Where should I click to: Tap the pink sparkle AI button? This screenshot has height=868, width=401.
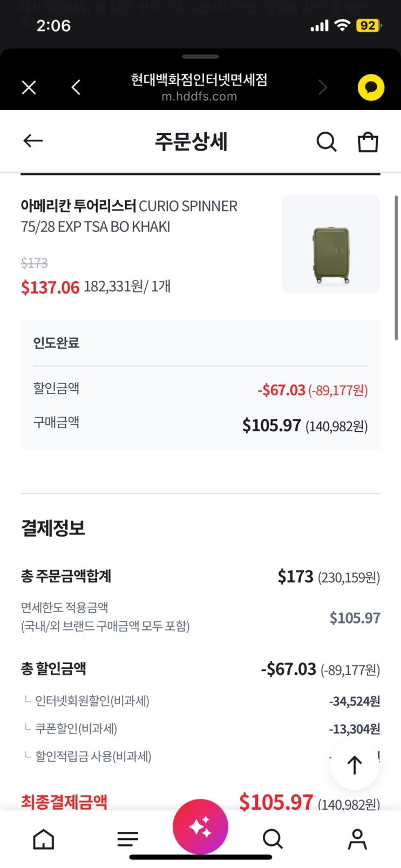coord(200,826)
